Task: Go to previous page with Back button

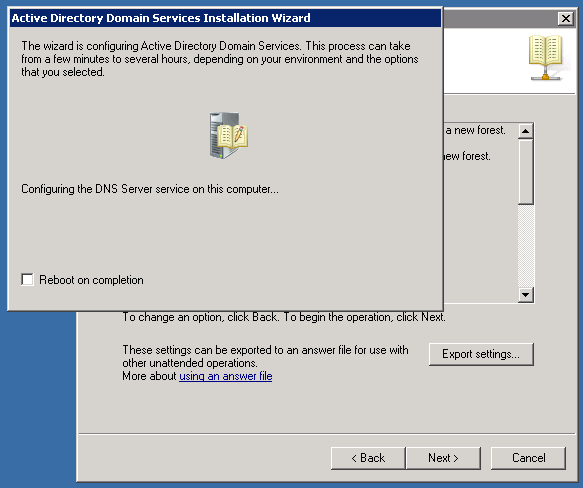Action: 368,458
